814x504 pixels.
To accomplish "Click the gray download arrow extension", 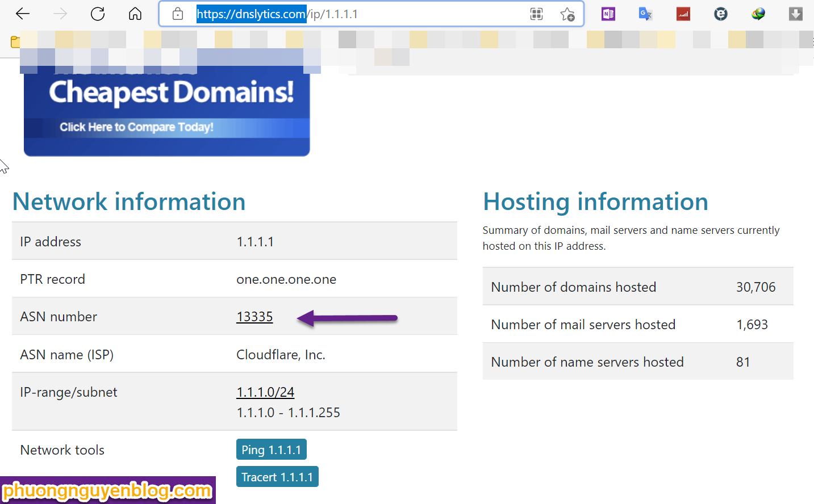I will pyautogui.click(x=795, y=14).
